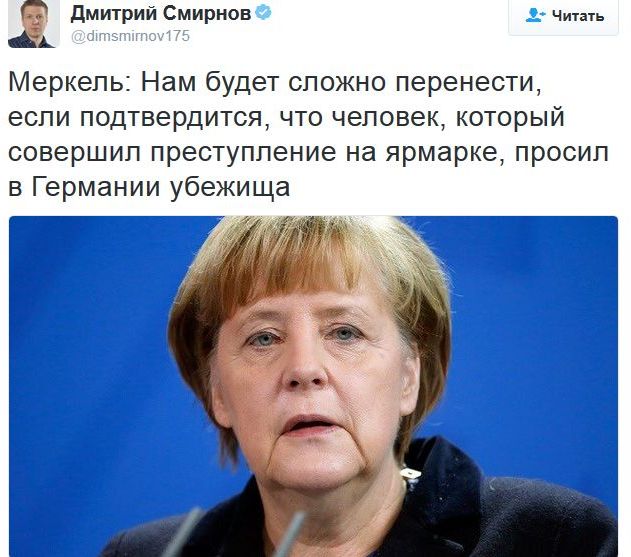Click the word Смирнов in the header

click(207, 14)
